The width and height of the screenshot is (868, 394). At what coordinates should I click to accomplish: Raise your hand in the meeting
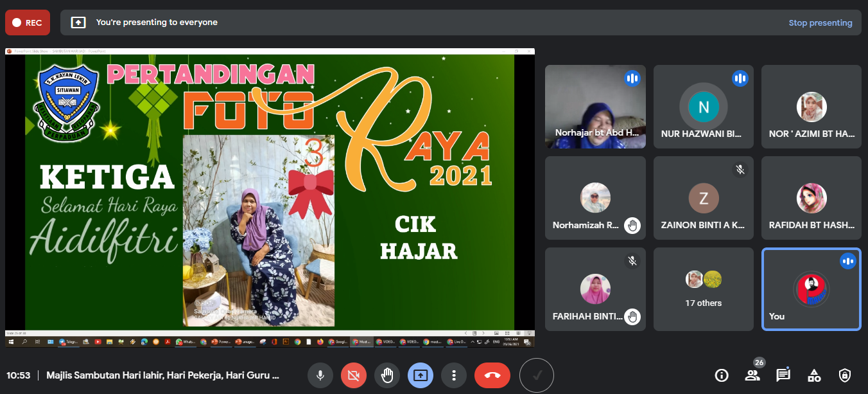pyautogui.click(x=387, y=375)
